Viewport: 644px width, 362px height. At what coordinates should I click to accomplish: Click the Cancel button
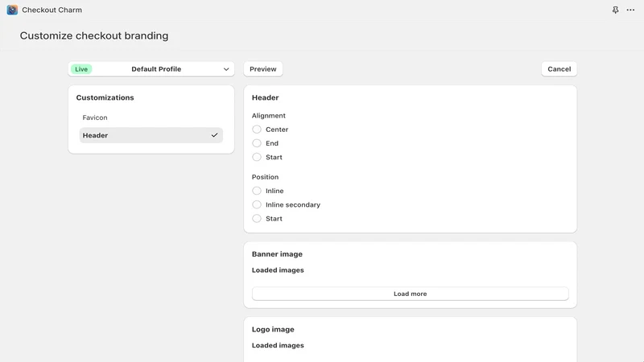point(559,69)
